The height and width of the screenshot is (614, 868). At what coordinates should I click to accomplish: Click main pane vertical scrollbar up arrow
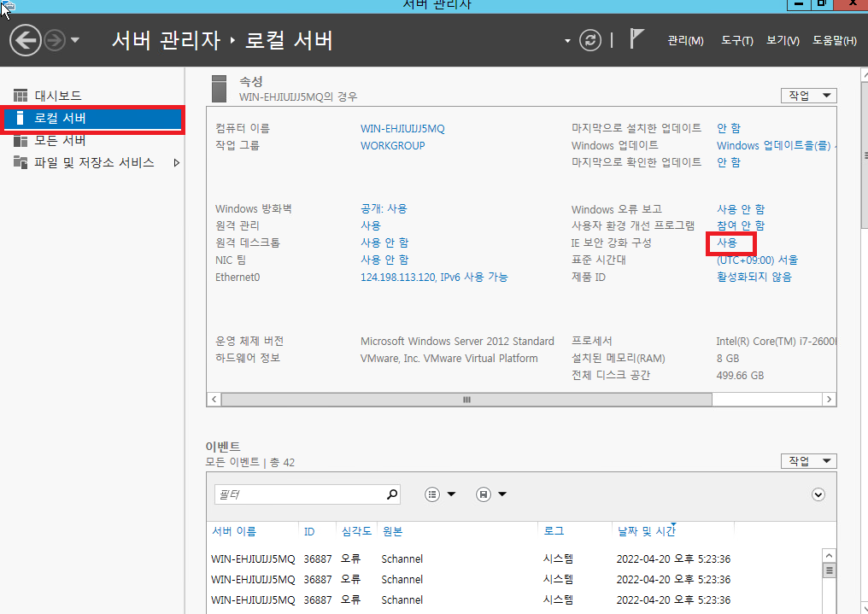(864, 73)
